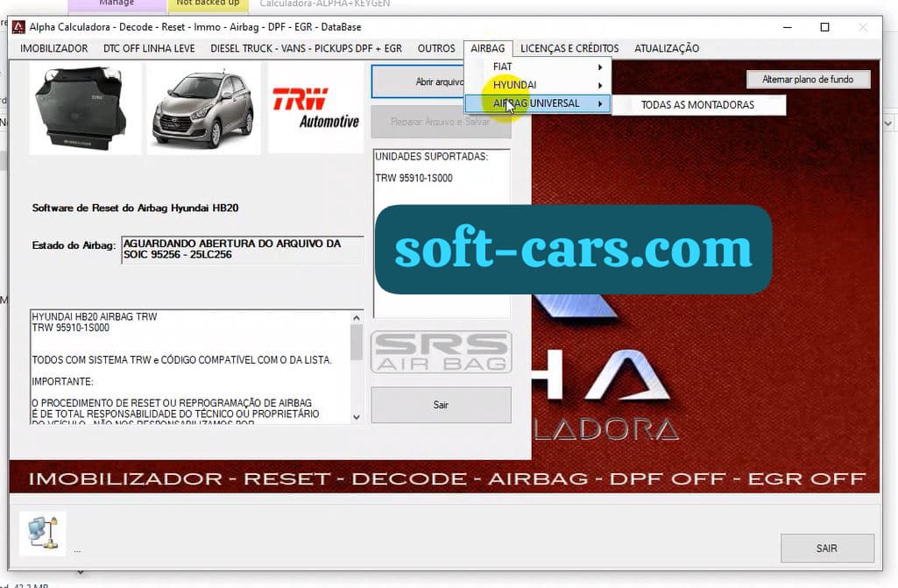Viewport: 898px width, 588px height.
Task: Click the Not backed up tab in background window
Action: pos(208,4)
